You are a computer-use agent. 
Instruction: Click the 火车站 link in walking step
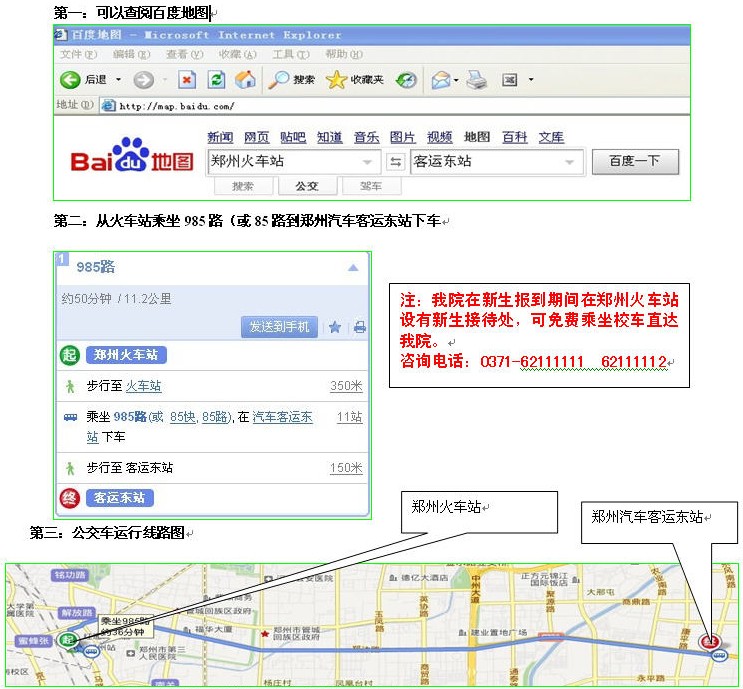click(144, 386)
